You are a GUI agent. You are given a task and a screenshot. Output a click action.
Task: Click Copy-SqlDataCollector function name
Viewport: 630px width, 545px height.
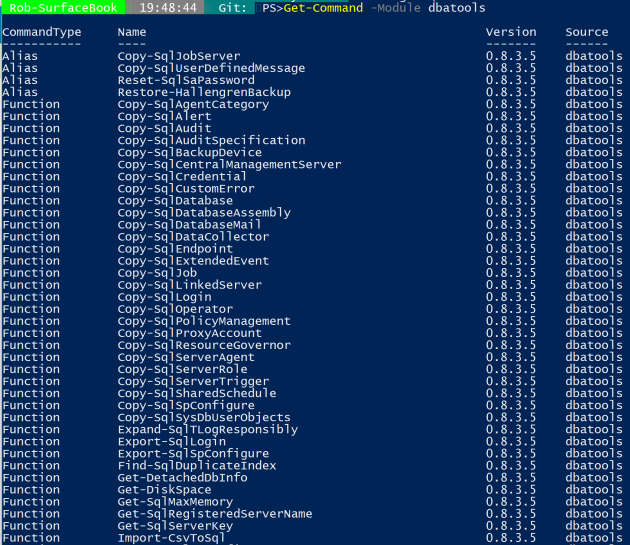coord(193,237)
